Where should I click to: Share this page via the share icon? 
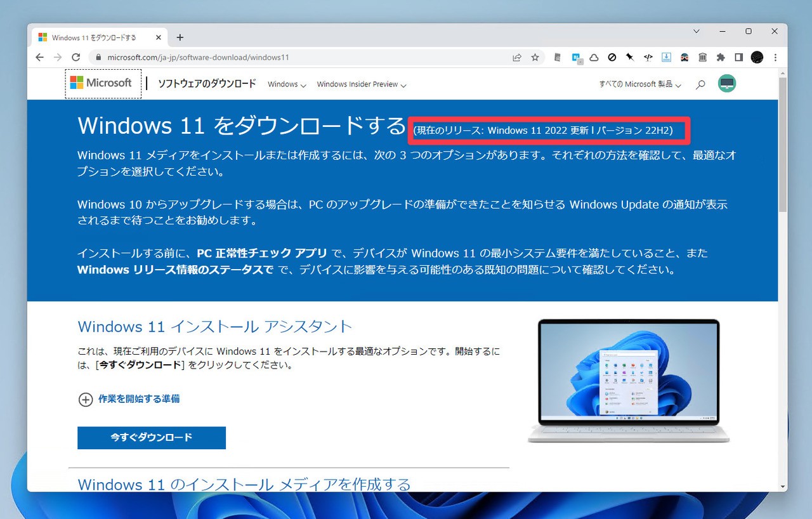(517, 57)
